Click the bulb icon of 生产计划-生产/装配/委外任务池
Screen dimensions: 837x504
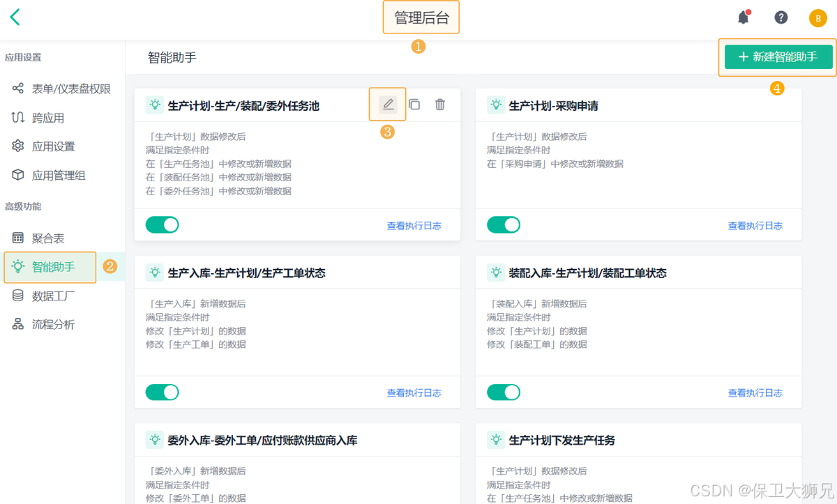[x=155, y=105]
